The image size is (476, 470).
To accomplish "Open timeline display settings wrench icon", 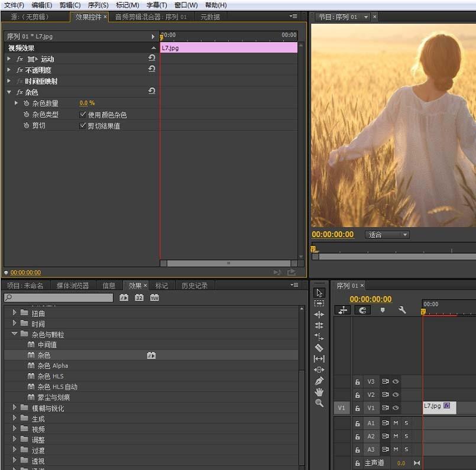I will click(x=402, y=310).
